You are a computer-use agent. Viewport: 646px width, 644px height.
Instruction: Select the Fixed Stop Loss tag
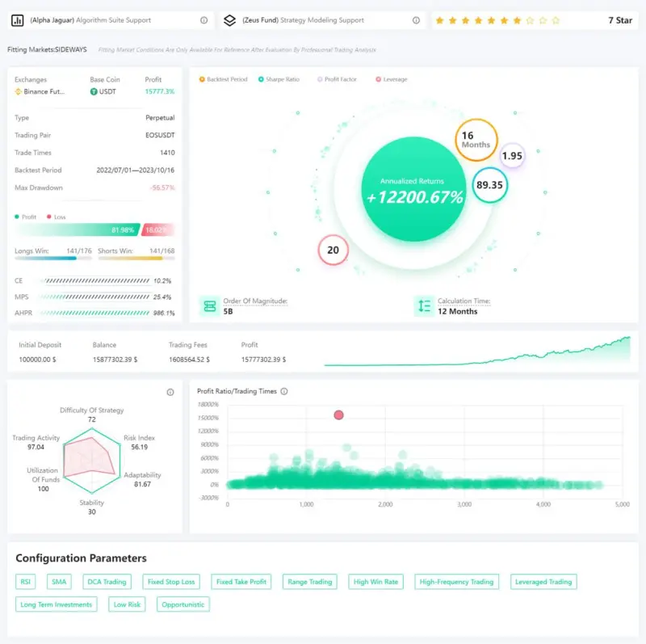pos(170,581)
